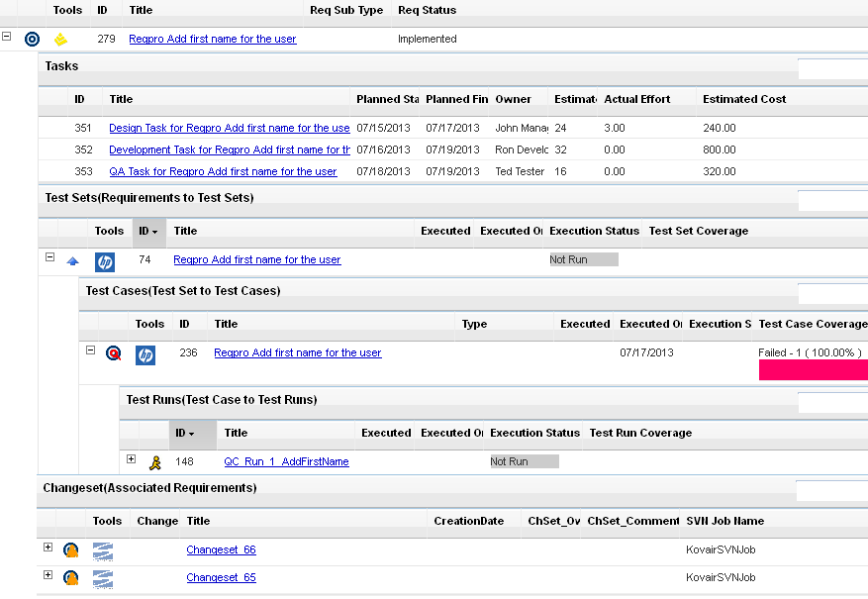Open the Design Task for Regpro link
The height and width of the screenshot is (599, 868).
[x=229, y=128]
